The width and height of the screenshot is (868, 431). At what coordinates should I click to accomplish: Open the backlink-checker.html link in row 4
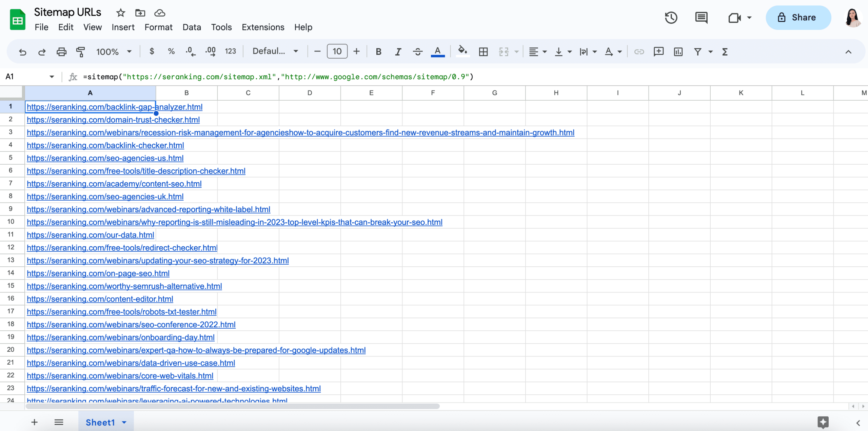(x=105, y=145)
